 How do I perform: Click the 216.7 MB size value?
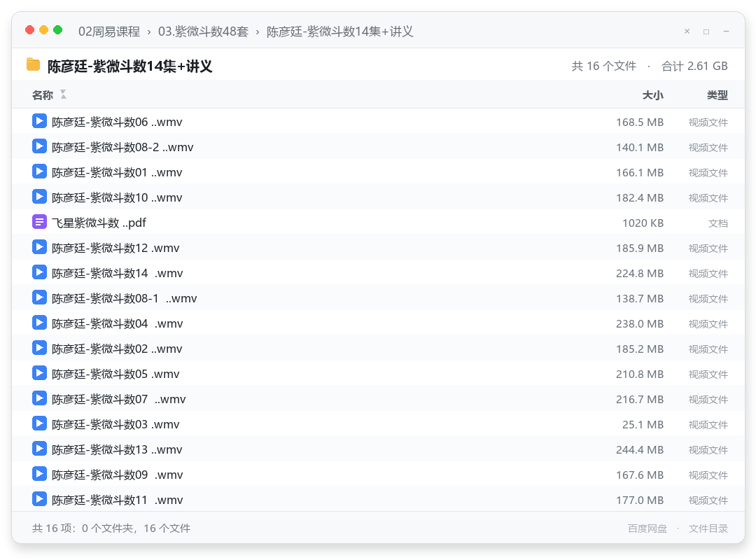tap(640, 400)
